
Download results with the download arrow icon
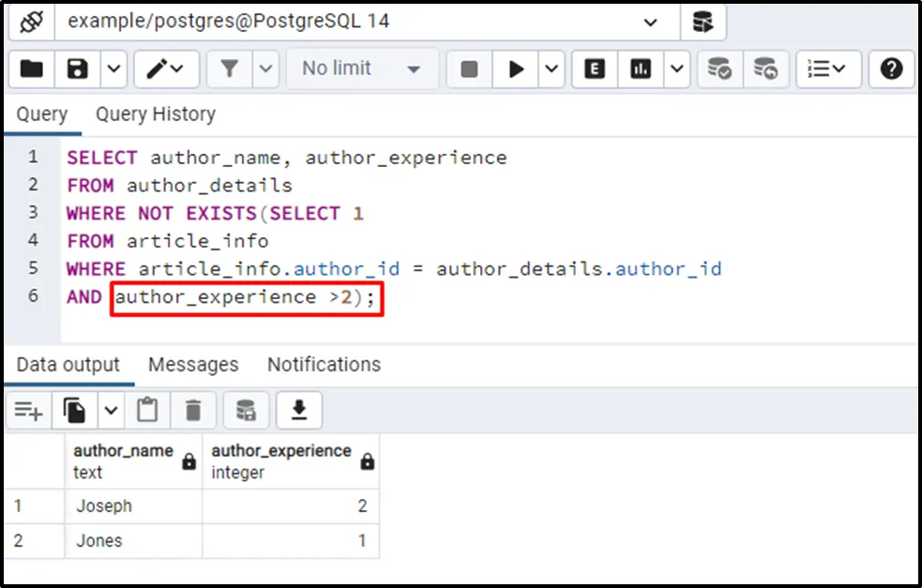click(299, 410)
